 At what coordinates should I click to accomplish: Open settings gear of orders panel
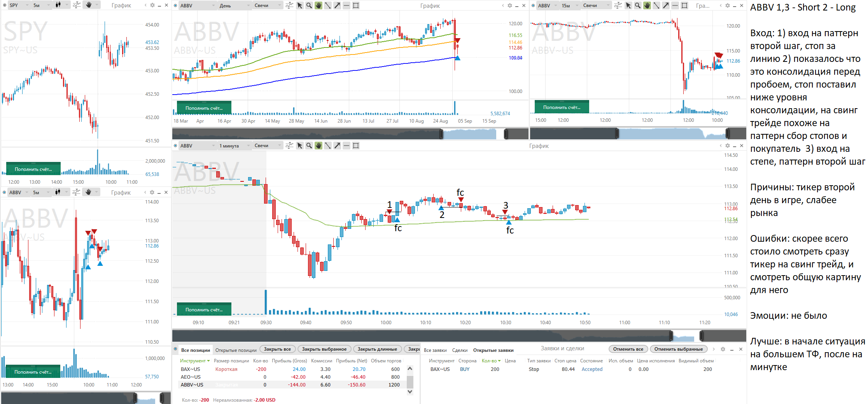pos(723,349)
